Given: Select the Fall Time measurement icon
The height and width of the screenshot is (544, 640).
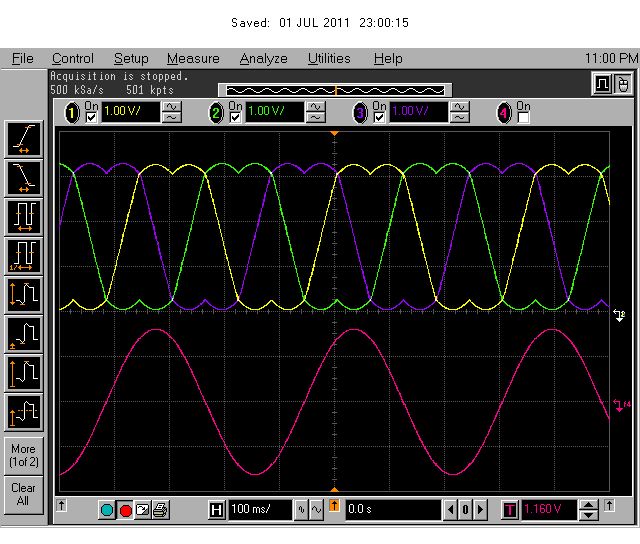Looking at the screenshot, I should [x=23, y=178].
